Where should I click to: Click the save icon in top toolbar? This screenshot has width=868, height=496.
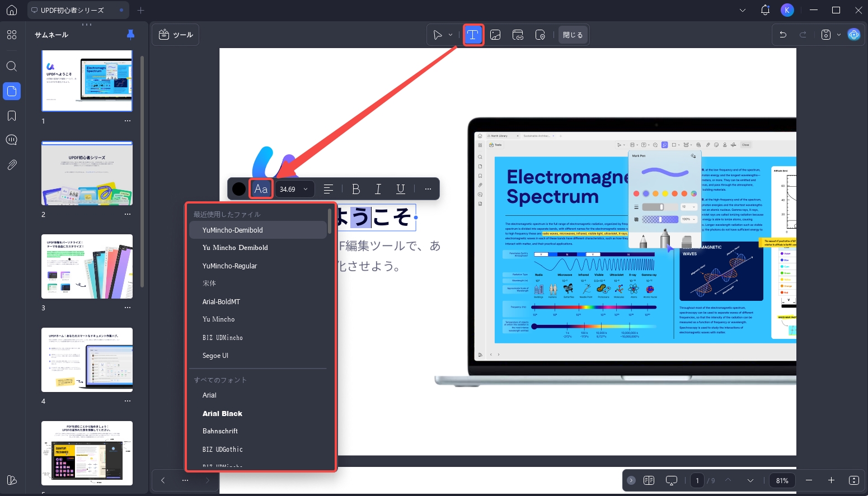point(825,35)
